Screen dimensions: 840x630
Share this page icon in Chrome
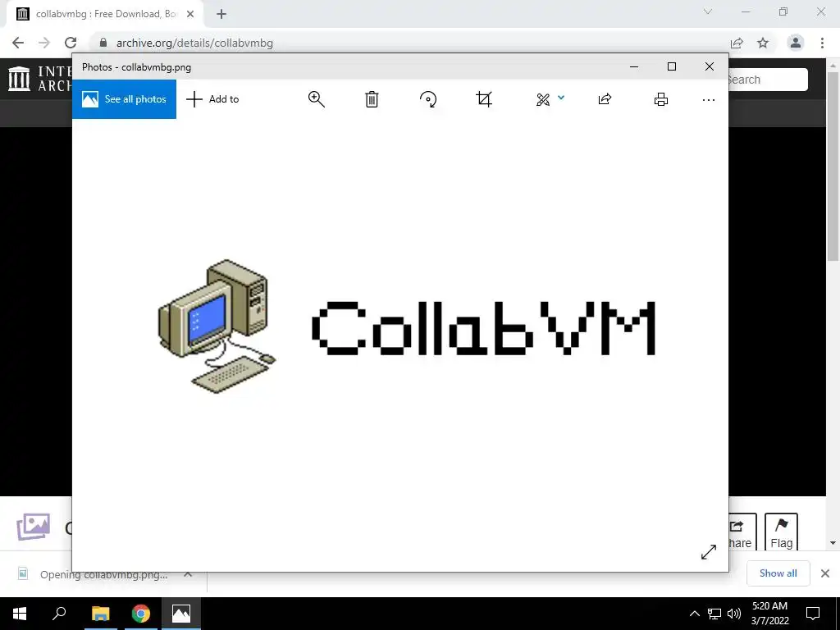click(x=737, y=43)
